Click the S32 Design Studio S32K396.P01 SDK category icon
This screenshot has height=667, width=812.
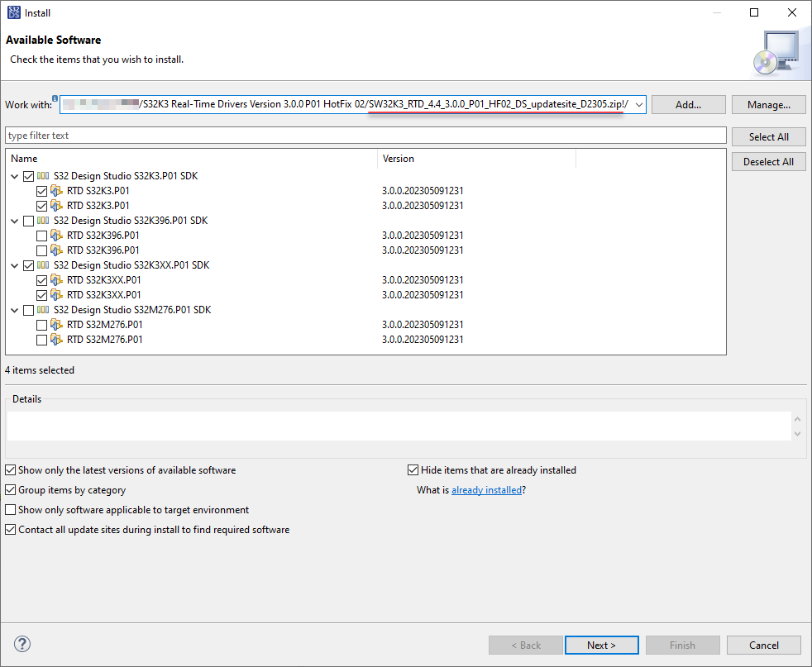(x=43, y=221)
